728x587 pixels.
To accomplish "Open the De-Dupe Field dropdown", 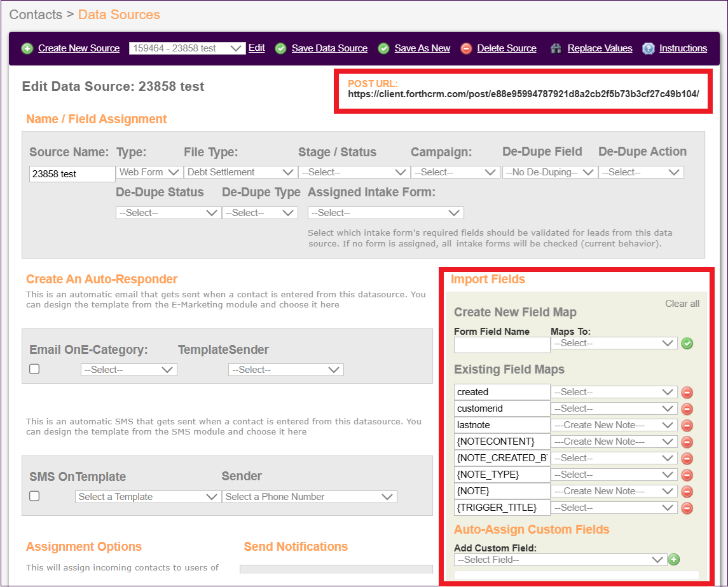I will click(x=550, y=172).
